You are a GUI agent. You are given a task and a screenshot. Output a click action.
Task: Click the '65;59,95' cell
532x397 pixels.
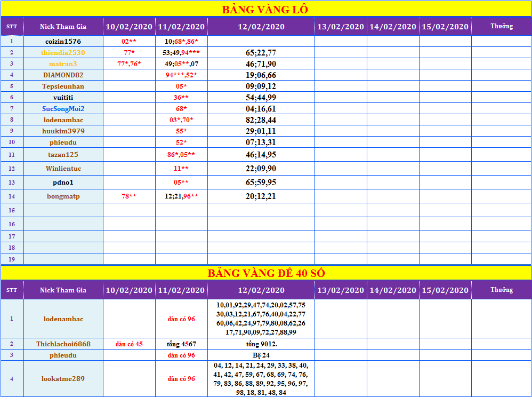tap(261, 182)
